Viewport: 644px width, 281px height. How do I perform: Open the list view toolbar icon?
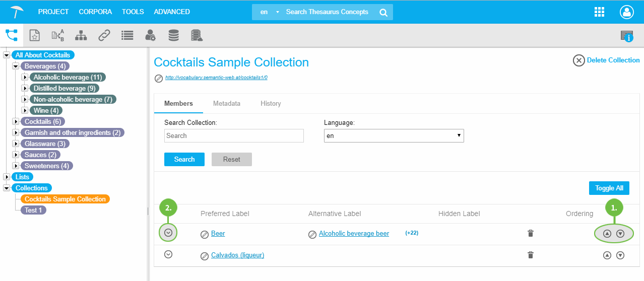pyautogui.click(x=127, y=35)
